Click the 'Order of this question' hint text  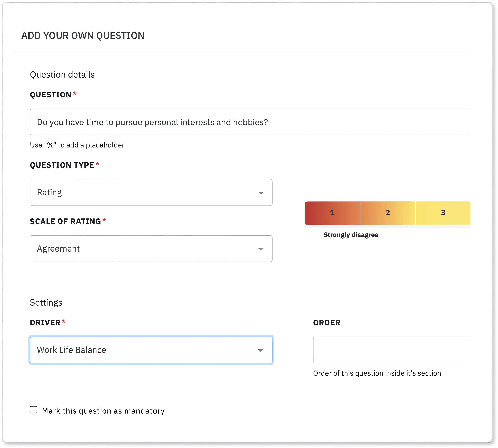click(x=377, y=373)
